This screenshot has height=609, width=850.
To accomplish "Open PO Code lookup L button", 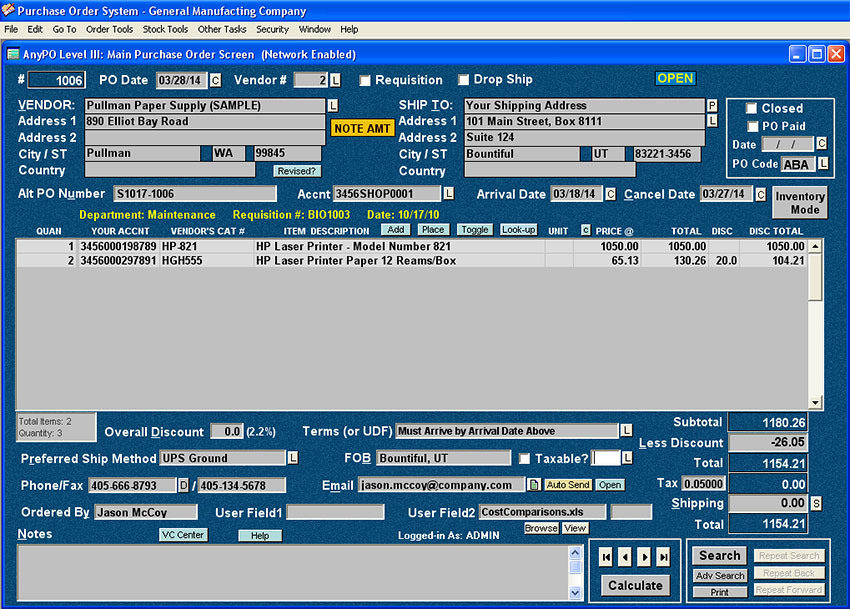I will 823,163.
